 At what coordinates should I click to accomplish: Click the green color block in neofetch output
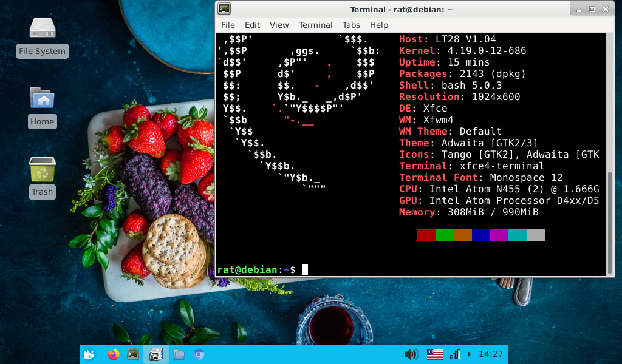pyautogui.click(x=445, y=235)
